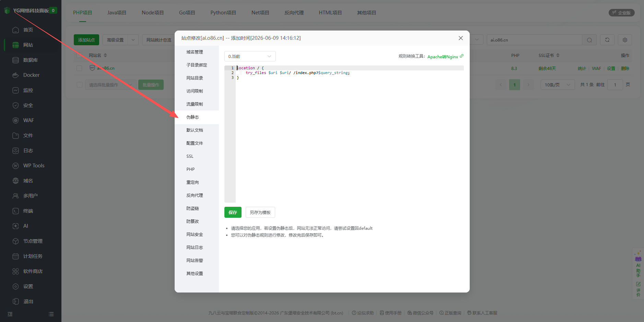Image resolution: width=644 pixels, height=322 pixels.
Task: Click the 监控 monitoring icon
Action: [x=15, y=90]
